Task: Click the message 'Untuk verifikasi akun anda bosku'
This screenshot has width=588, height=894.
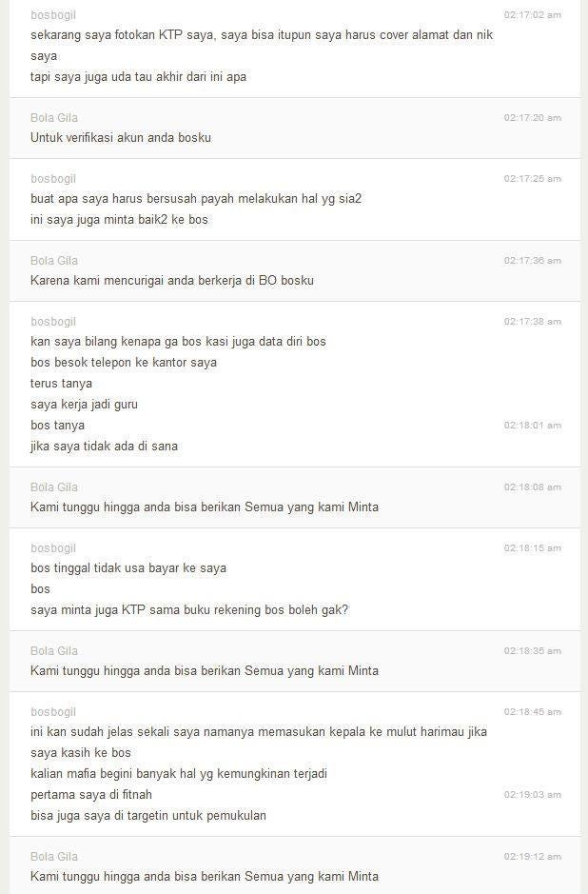Action: point(121,138)
